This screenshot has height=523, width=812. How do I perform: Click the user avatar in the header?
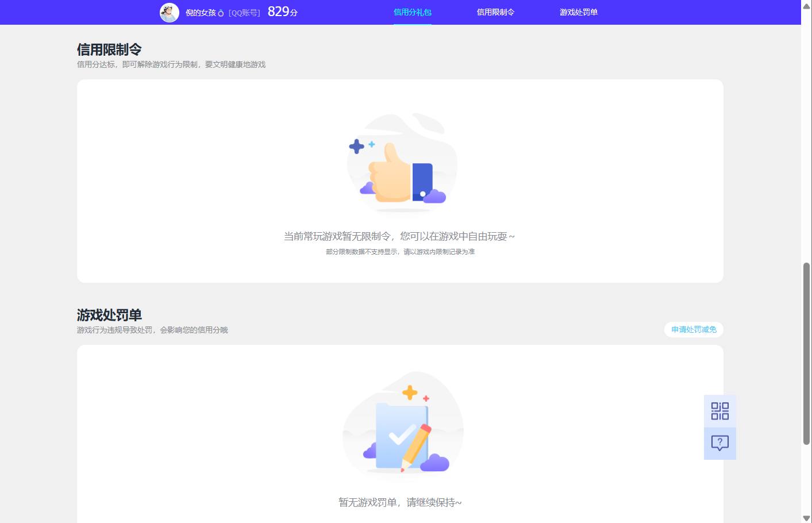click(170, 12)
